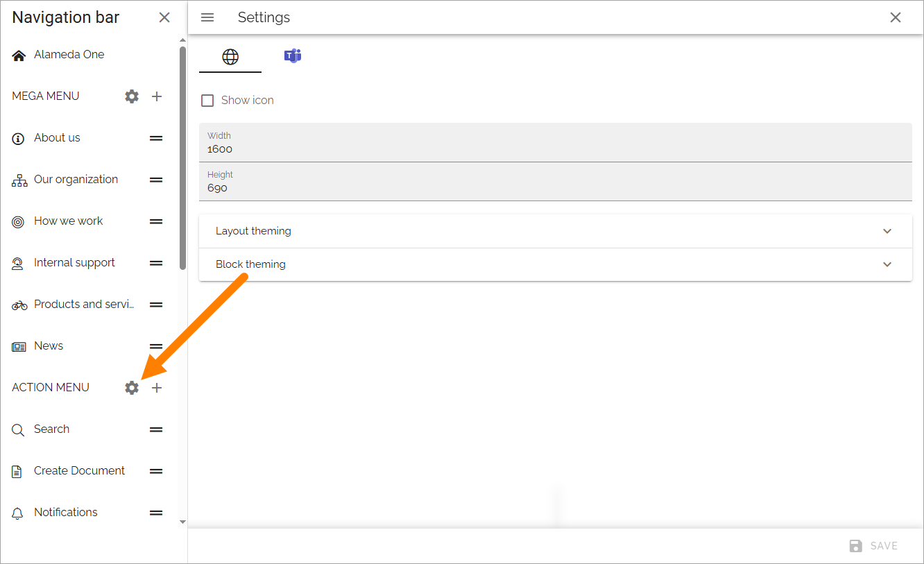Open the About us menu item
Image resolution: width=924 pixels, height=564 pixels.
[x=57, y=138]
